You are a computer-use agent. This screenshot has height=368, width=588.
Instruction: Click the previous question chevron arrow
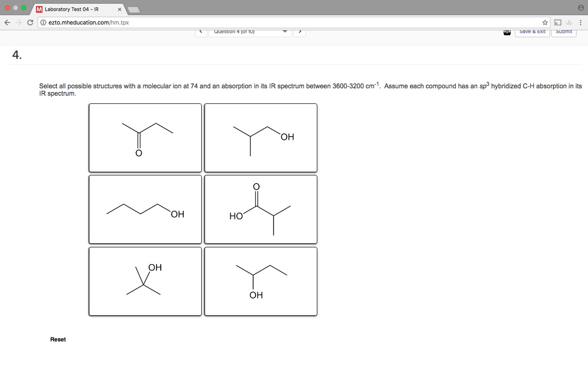click(201, 32)
